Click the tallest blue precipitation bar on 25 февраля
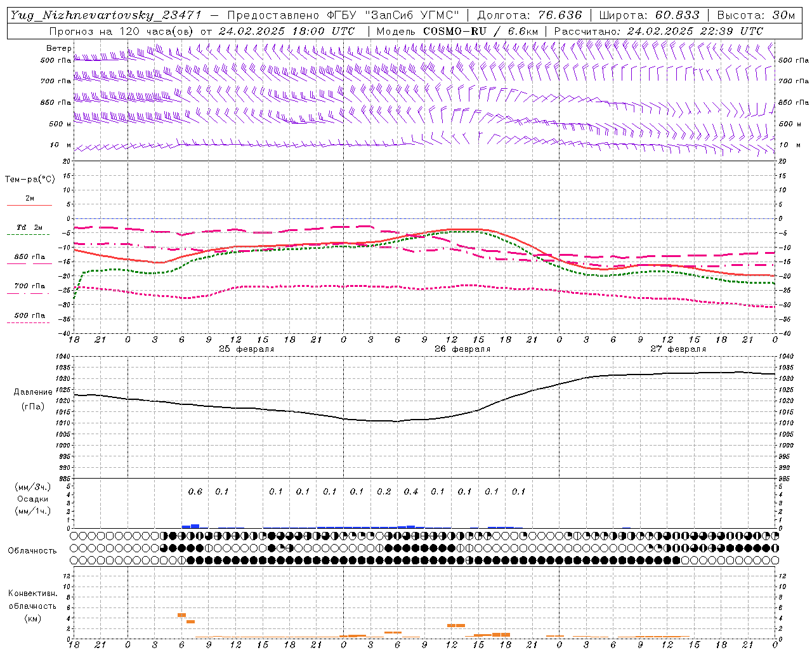812x650 pixels. point(195,526)
